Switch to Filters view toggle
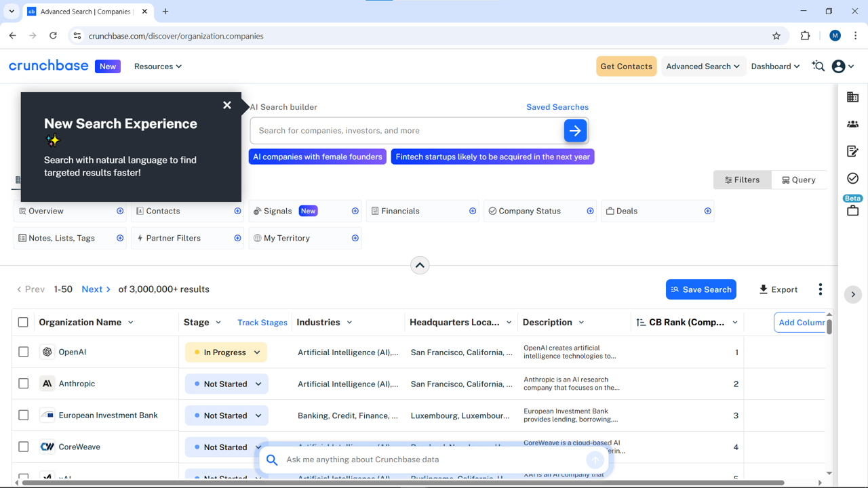868x488 pixels. pyautogui.click(x=742, y=180)
